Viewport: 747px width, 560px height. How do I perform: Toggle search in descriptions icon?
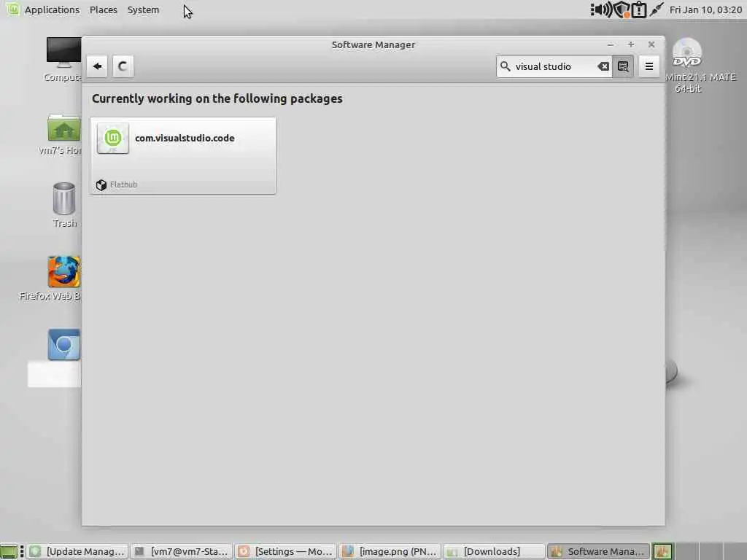(x=623, y=66)
